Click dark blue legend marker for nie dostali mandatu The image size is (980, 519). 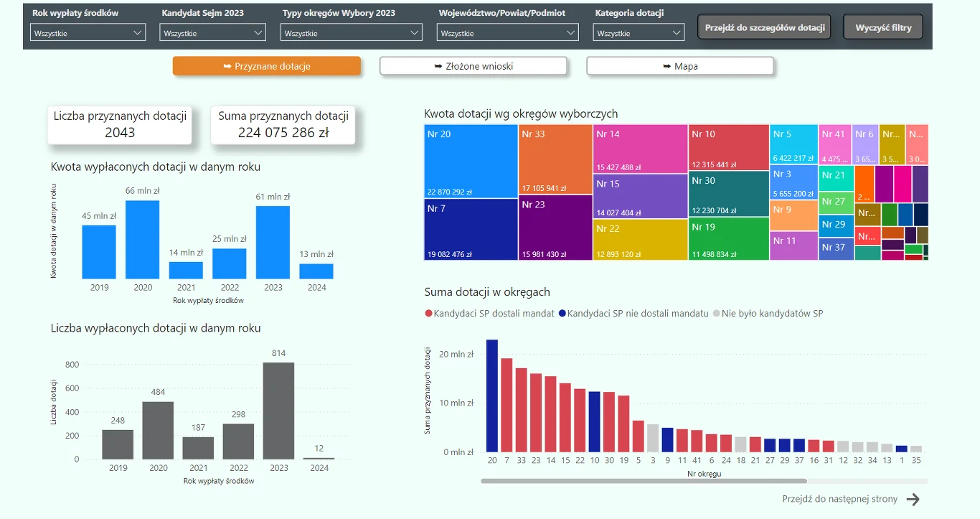[562, 314]
